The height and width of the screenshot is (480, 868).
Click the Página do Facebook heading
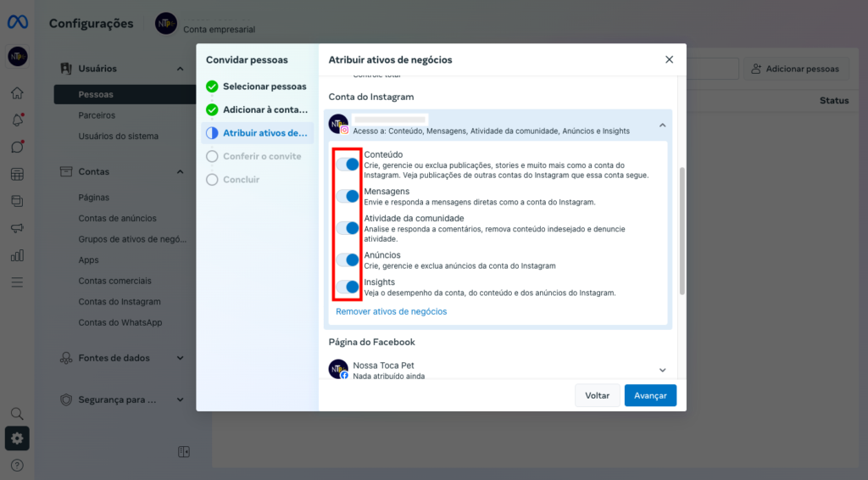[371, 342]
